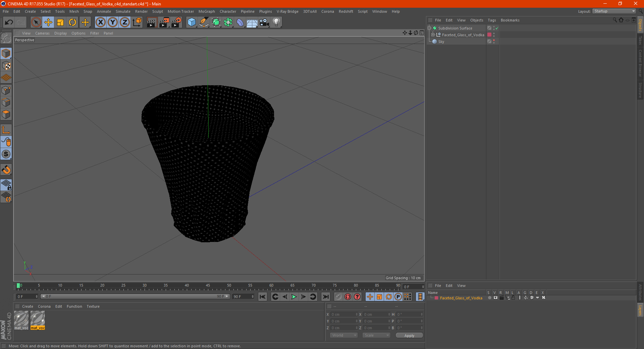Open the spline pen tools
The height and width of the screenshot is (349, 644).
[x=204, y=22]
